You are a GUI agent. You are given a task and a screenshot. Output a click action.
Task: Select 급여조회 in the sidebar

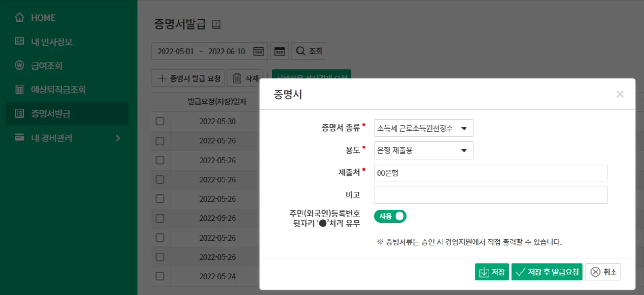coord(45,66)
